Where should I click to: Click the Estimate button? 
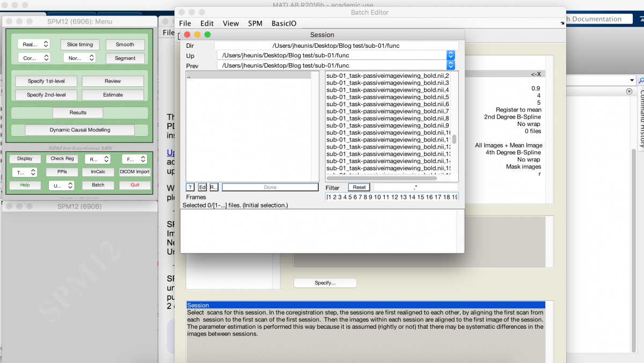(x=113, y=95)
